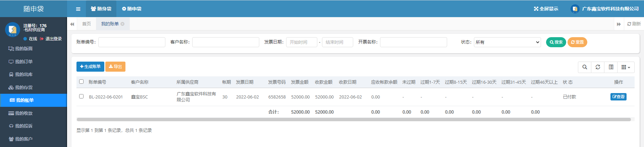Image resolution: width=644 pixels, height=147 pixels.
Task: Toggle the table card view icon
Action: pyautogui.click(x=611, y=67)
